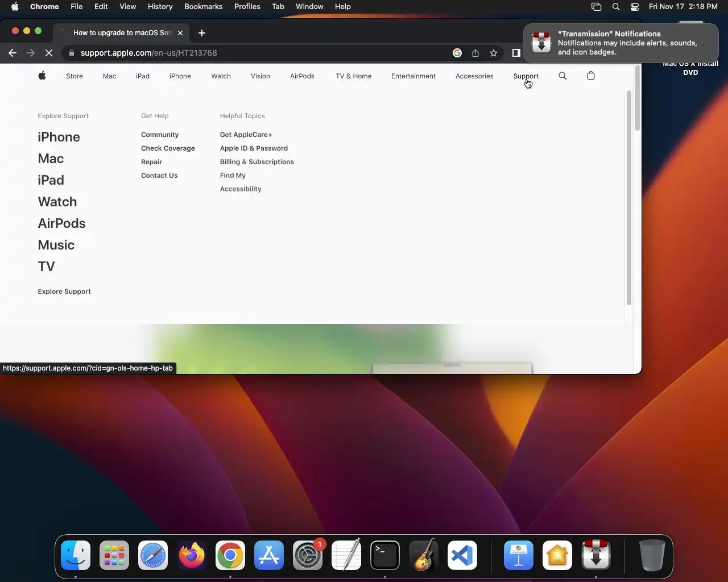
Task: Open AirPods in the top navigation
Action: click(302, 76)
